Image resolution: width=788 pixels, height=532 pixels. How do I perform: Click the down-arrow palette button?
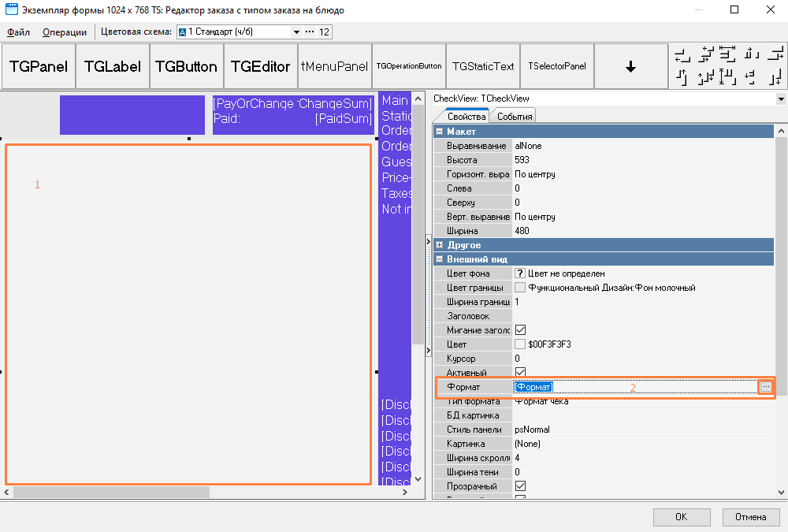630,67
